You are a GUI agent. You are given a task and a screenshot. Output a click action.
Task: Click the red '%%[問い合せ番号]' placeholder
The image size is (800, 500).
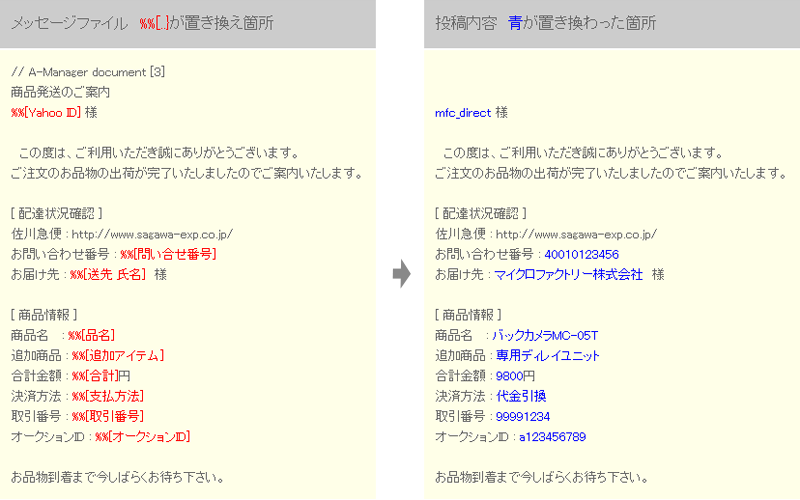pos(168,254)
